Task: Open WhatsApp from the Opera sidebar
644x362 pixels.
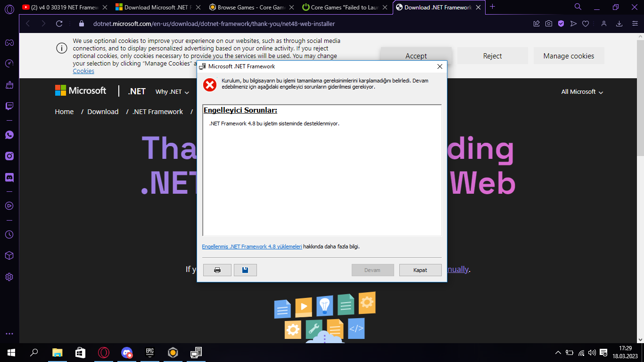Action: coord(9,135)
